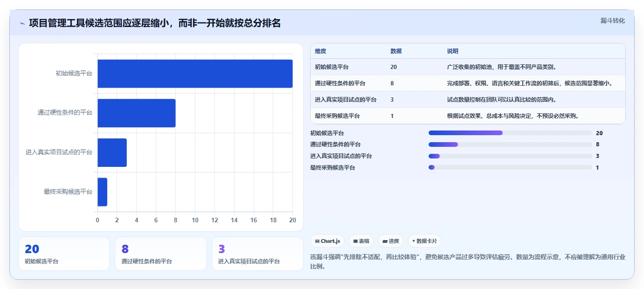This screenshot has height=289, width=644.
Task: Open the stat card showing 3
Action: [257, 254]
